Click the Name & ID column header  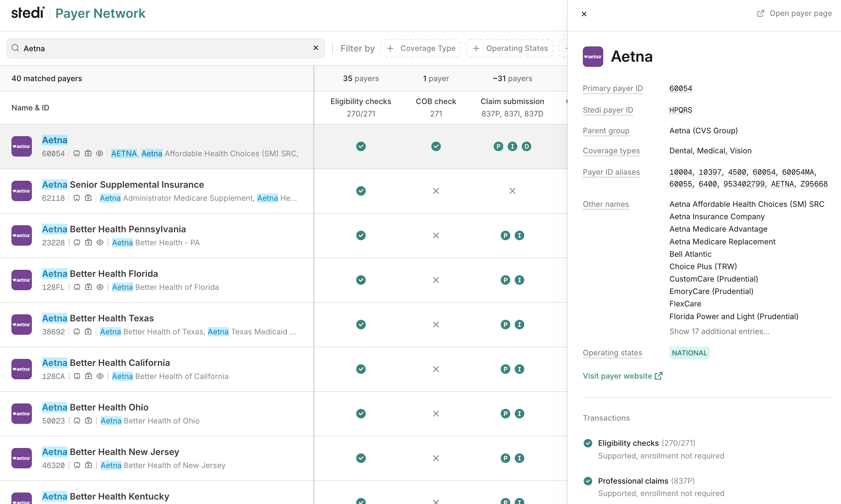(30, 108)
